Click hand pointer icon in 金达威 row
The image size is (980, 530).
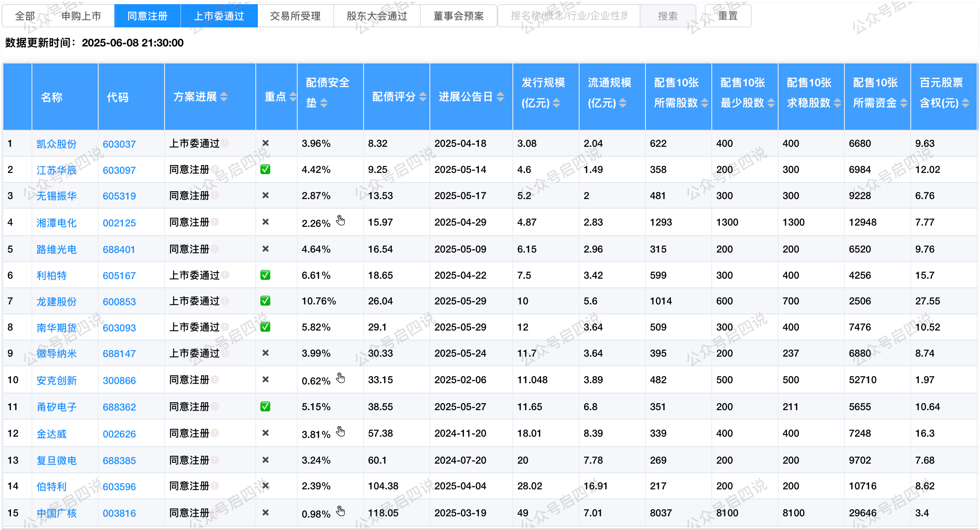pos(340,432)
